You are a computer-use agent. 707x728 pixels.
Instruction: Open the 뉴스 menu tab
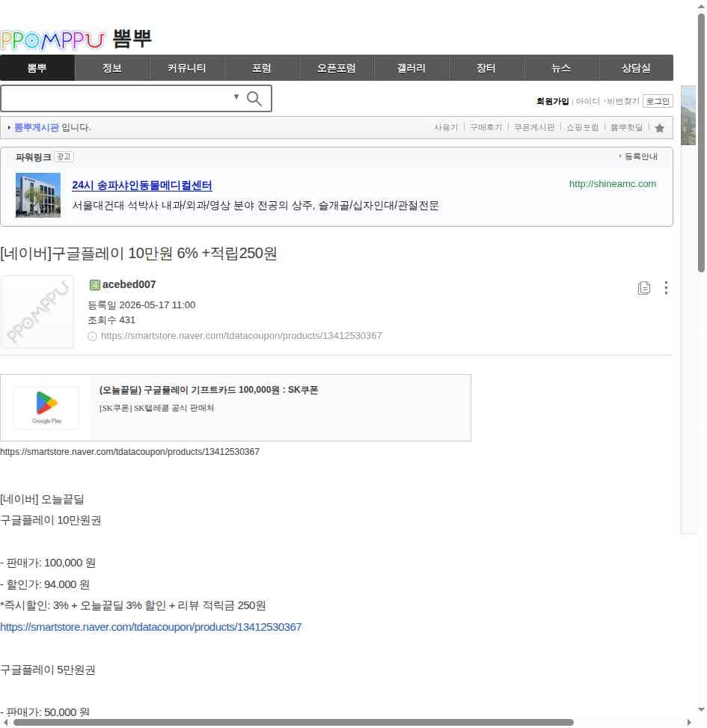point(561,68)
